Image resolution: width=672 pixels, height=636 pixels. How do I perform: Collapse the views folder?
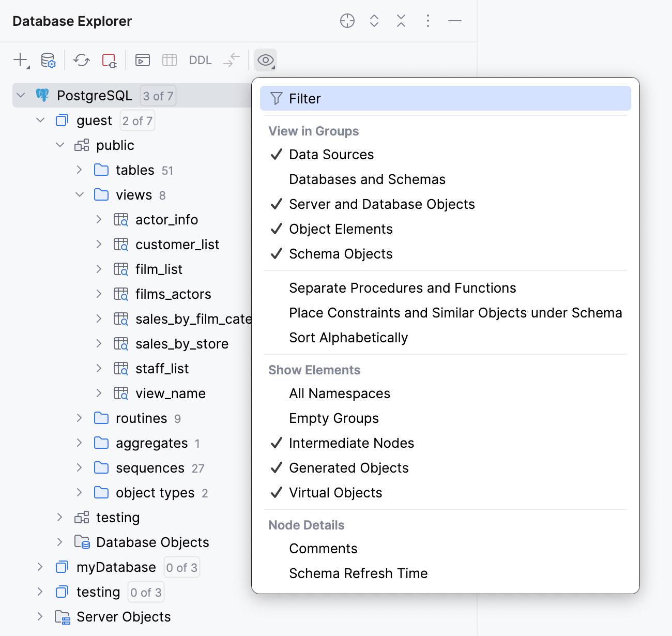(80, 195)
